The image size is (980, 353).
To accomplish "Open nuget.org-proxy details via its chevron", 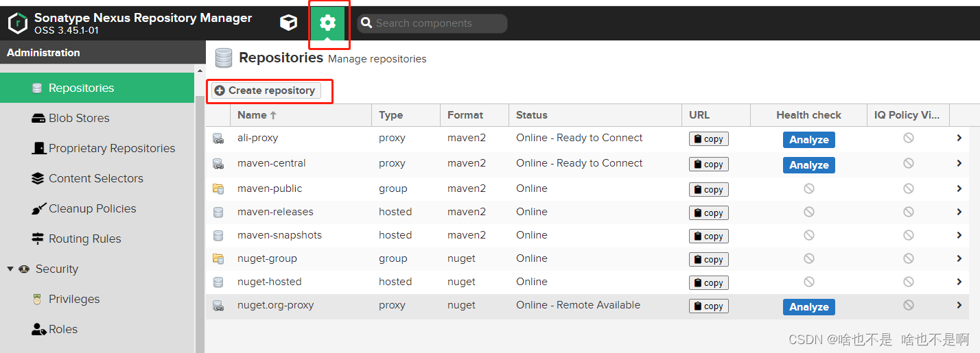I will (x=959, y=305).
